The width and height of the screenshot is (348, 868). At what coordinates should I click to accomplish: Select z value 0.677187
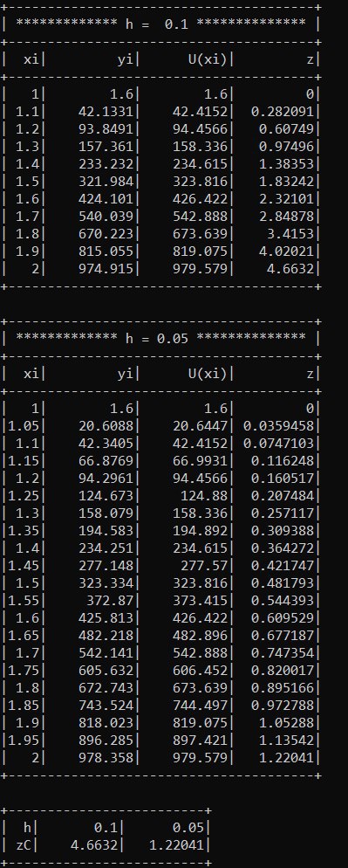coord(283,636)
